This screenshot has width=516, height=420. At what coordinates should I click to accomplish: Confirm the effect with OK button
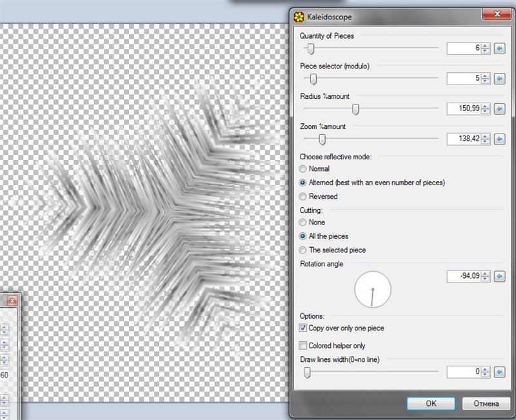click(431, 403)
